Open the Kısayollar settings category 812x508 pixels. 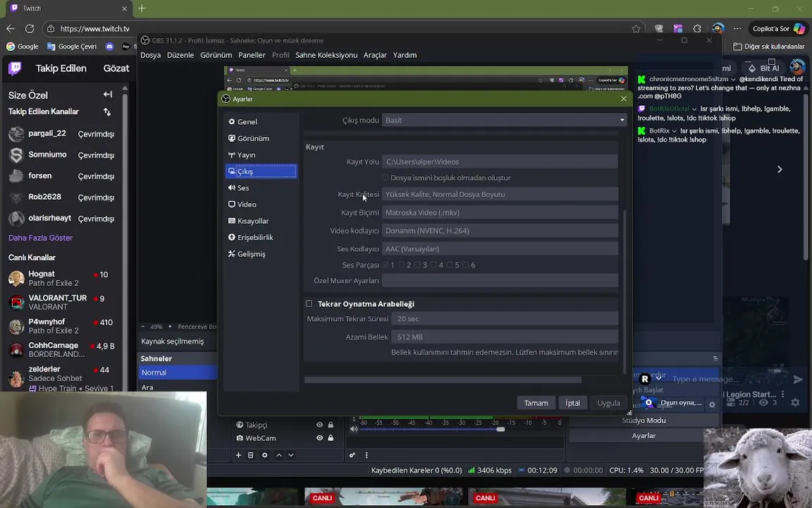[261, 221]
